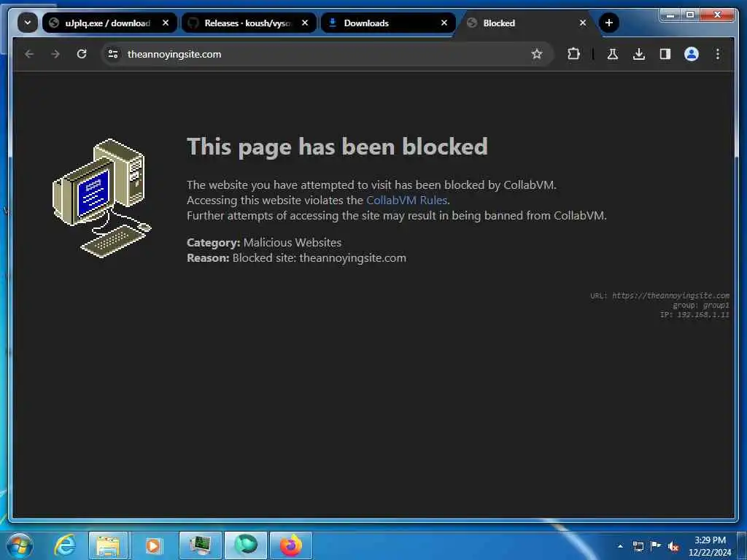Close the uJplq.exe / download tab

tap(166, 23)
